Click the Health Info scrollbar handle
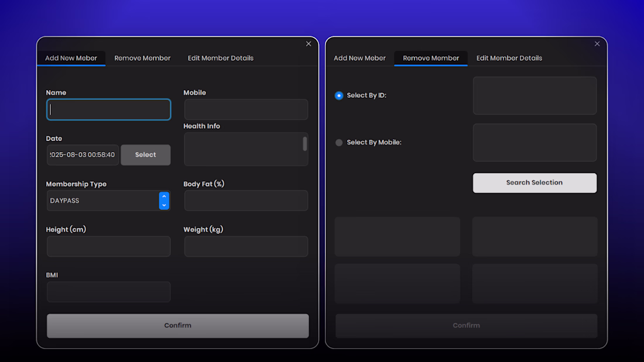This screenshot has width=644, height=362. coord(305,144)
